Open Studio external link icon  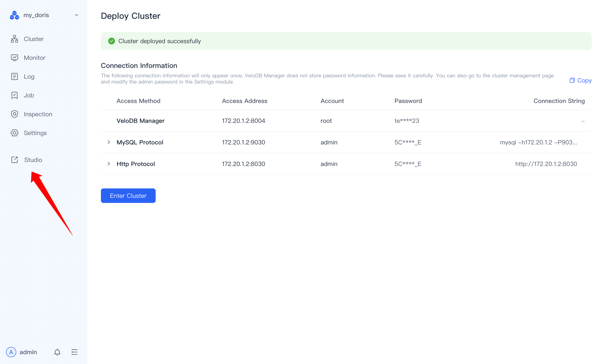pyautogui.click(x=15, y=160)
